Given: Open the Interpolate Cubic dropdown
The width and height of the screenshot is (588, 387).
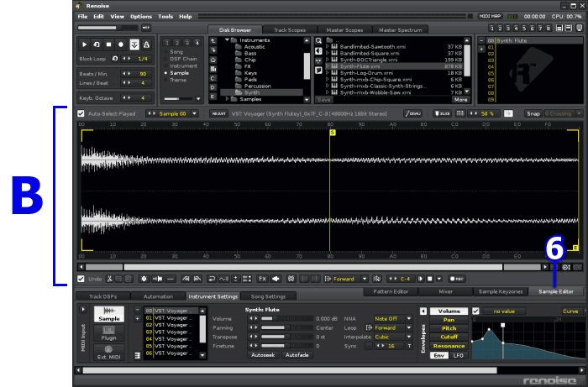Looking at the screenshot, I should (x=409, y=337).
